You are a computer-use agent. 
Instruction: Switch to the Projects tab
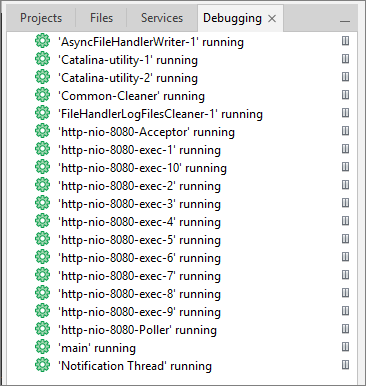[x=41, y=18]
